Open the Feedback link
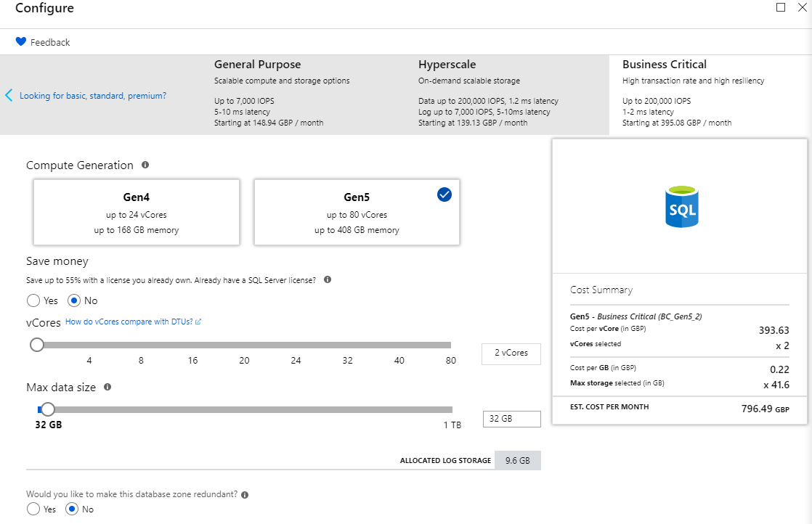The height and width of the screenshot is (524, 812). (49, 42)
